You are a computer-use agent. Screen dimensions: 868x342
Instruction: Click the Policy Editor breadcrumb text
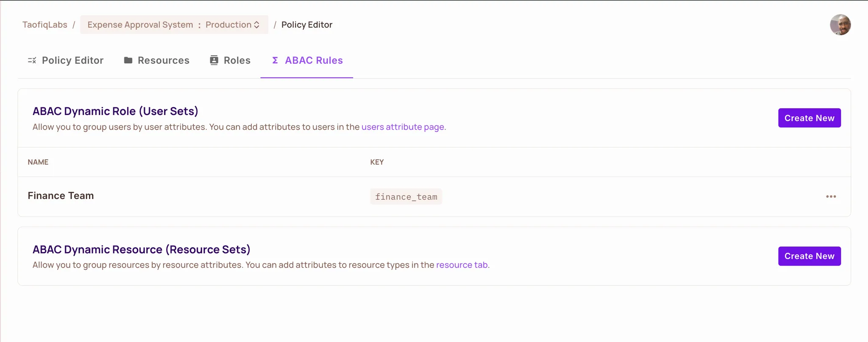[x=307, y=25]
